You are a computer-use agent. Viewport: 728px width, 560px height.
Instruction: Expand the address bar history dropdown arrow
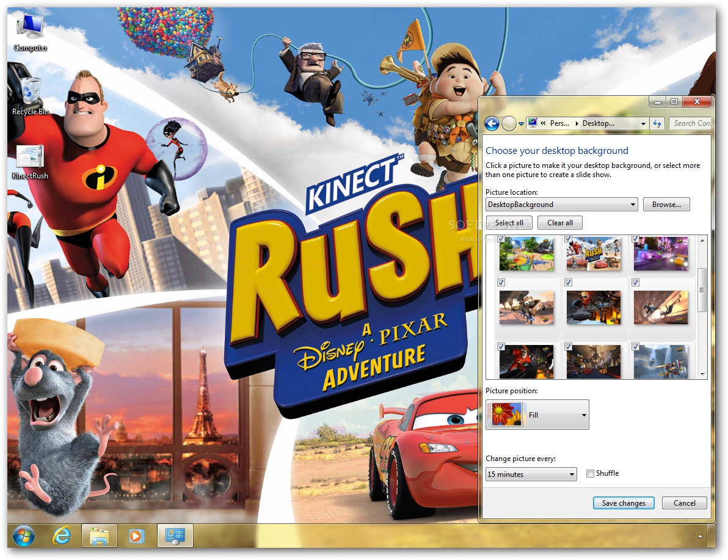point(643,123)
